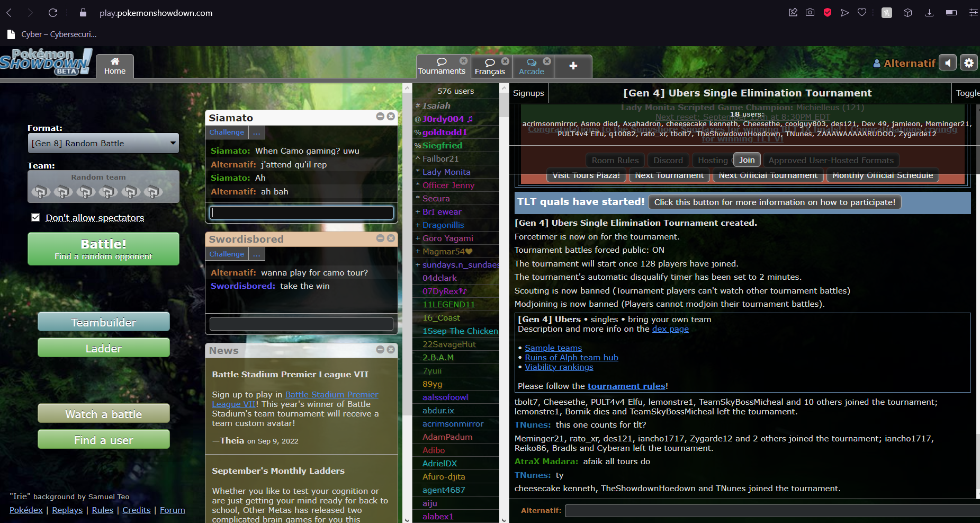Open the settings gear options
Viewport: 980px width, 523px height.
[x=968, y=63]
